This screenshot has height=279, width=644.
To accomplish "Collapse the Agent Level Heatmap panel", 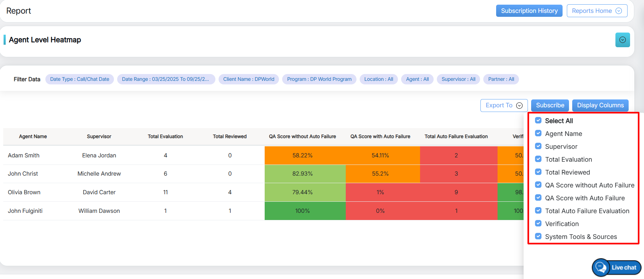I will pyautogui.click(x=622, y=40).
